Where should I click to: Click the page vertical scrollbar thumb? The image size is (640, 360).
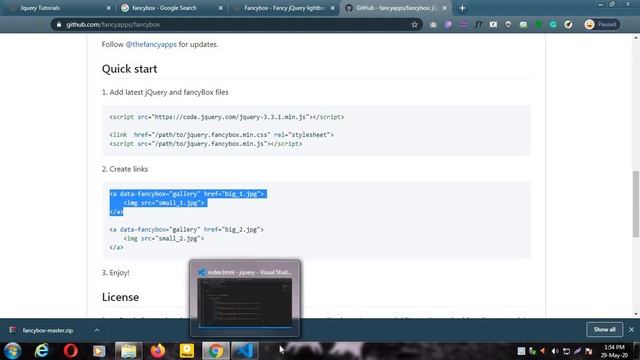pyautogui.click(x=636, y=204)
